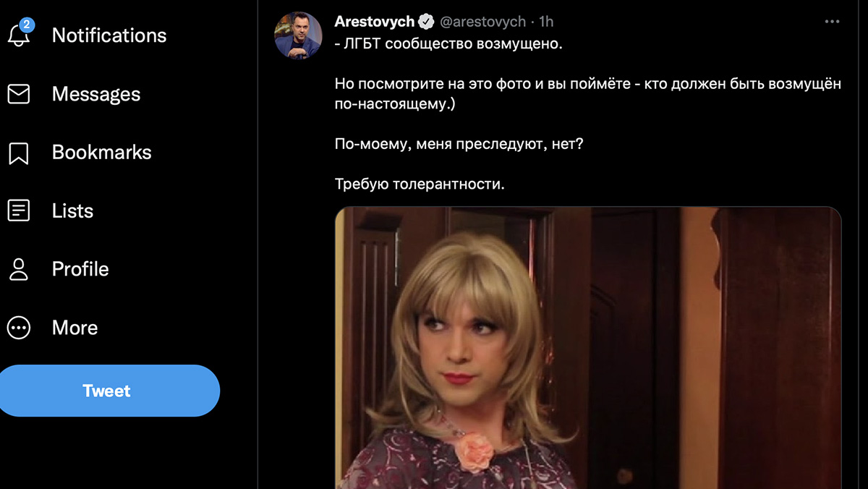Open the Messages menu label
Image resolution: width=868 pixels, height=489 pixels.
point(96,94)
